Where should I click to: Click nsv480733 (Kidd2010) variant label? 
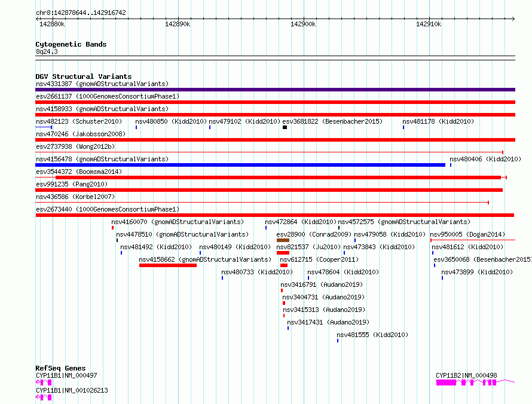click(x=257, y=272)
